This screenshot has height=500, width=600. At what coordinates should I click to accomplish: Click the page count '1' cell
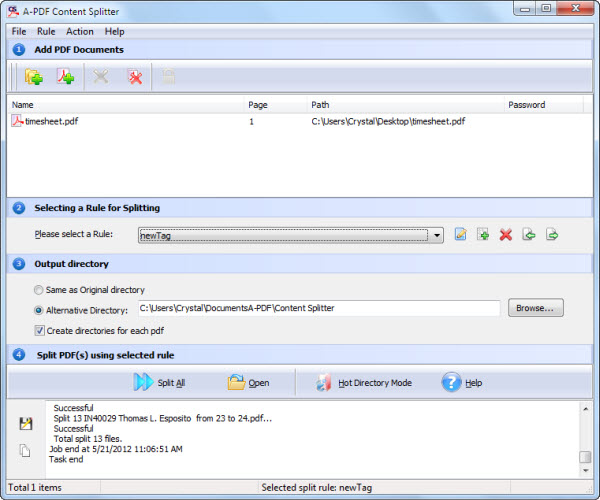(251, 122)
